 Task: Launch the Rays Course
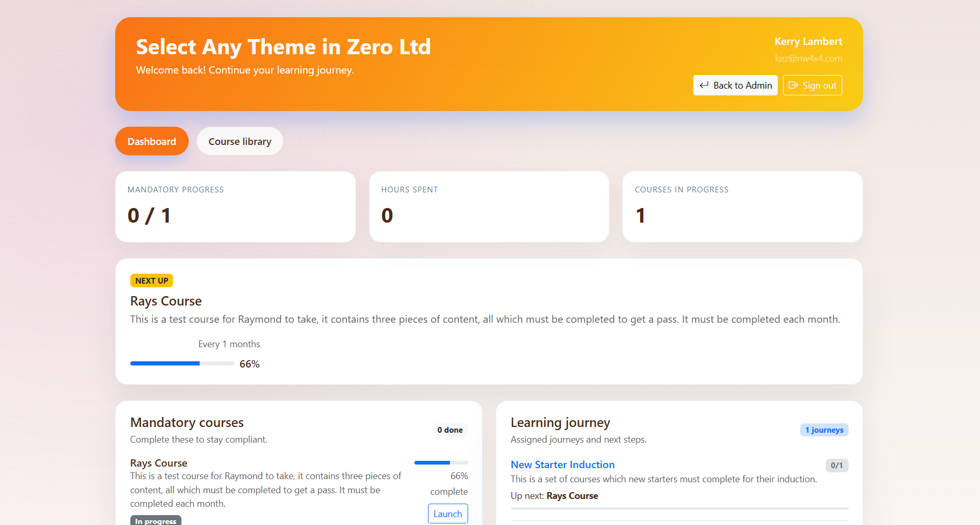(447, 514)
